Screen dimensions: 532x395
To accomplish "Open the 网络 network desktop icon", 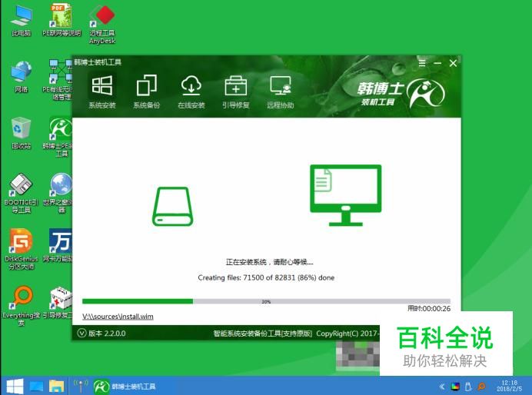I will [21, 78].
